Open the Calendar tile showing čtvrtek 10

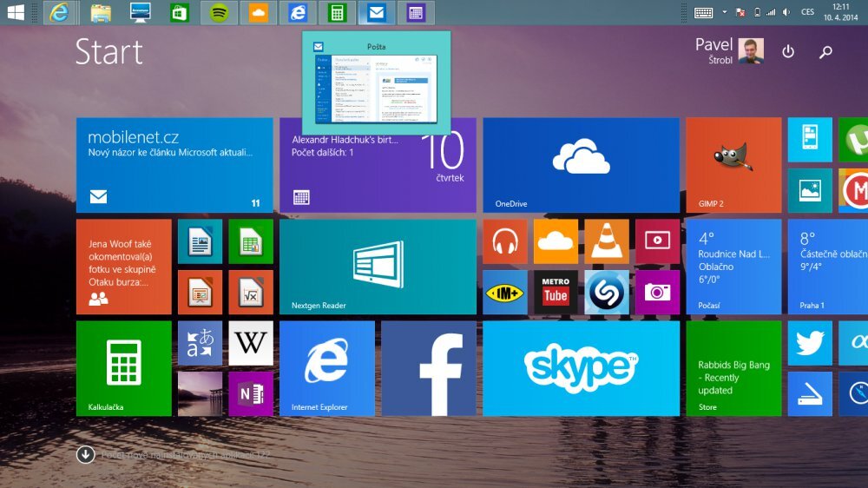[378, 165]
